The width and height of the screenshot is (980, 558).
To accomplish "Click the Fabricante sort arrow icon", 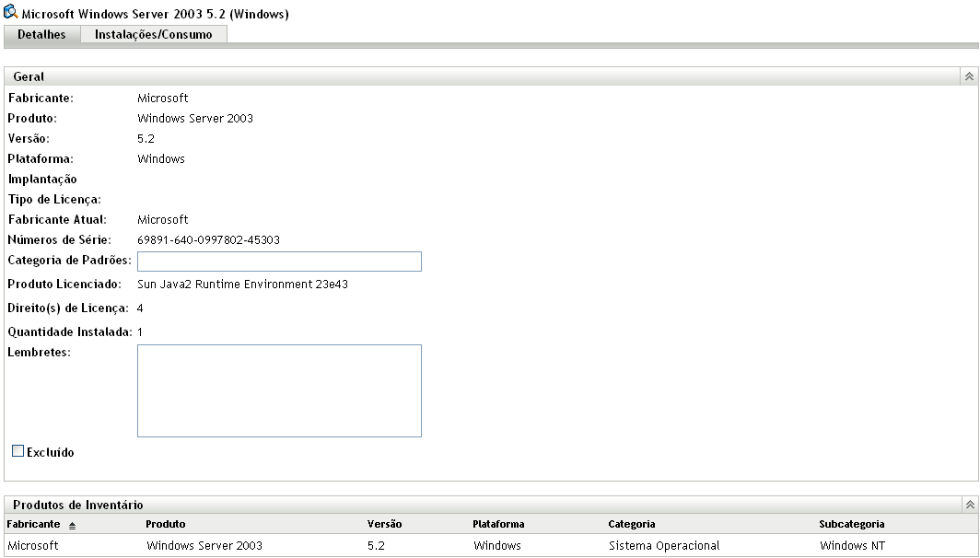I will click(x=72, y=526).
